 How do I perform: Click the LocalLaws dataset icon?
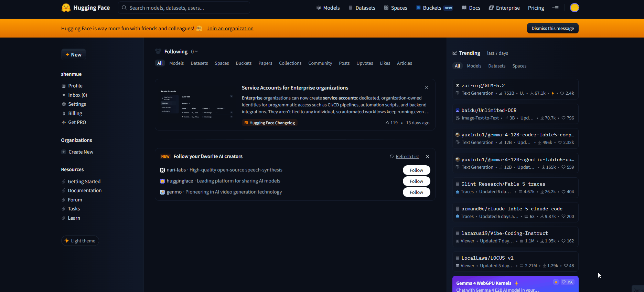tap(458, 258)
